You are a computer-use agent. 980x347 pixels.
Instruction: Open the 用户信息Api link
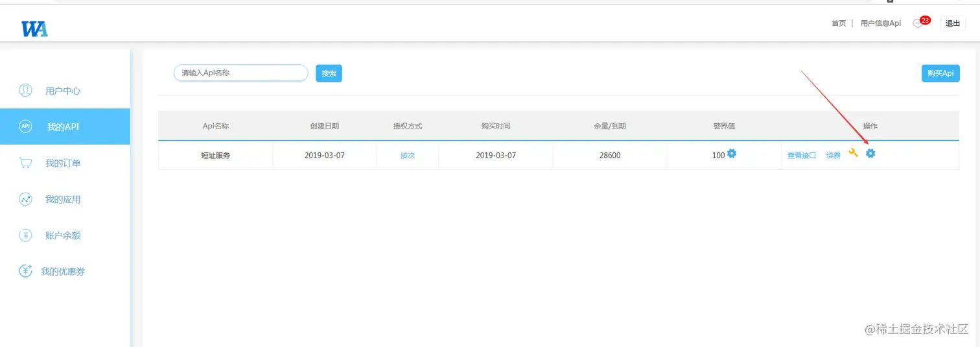pos(880,23)
